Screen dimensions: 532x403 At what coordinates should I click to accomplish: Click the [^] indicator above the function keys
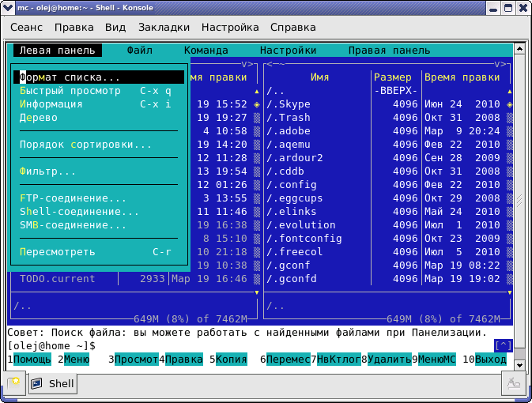pos(503,345)
